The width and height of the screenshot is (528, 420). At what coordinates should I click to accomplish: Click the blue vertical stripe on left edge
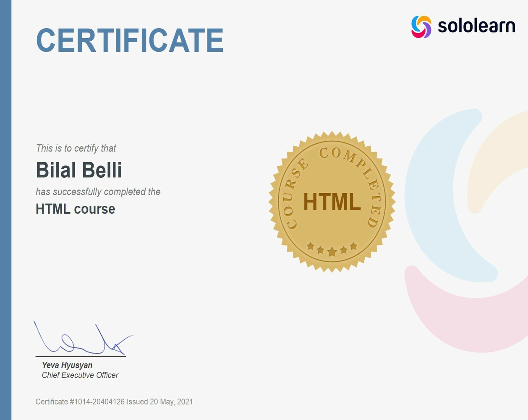coord(5,210)
